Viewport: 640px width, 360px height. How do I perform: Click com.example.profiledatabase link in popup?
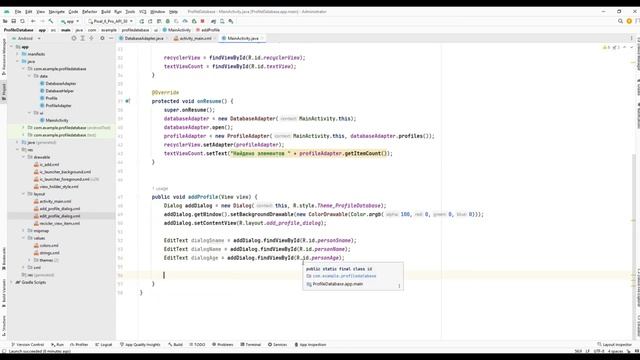pyautogui.click(x=344, y=276)
